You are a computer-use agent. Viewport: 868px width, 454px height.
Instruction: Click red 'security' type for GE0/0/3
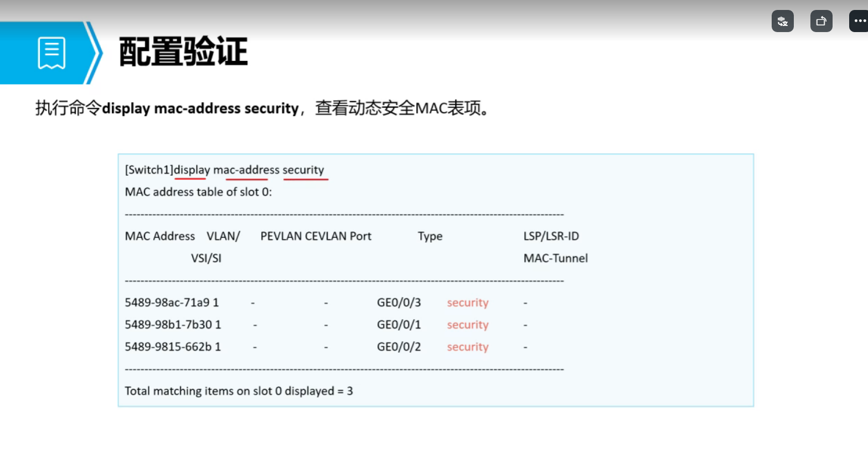[x=468, y=302]
